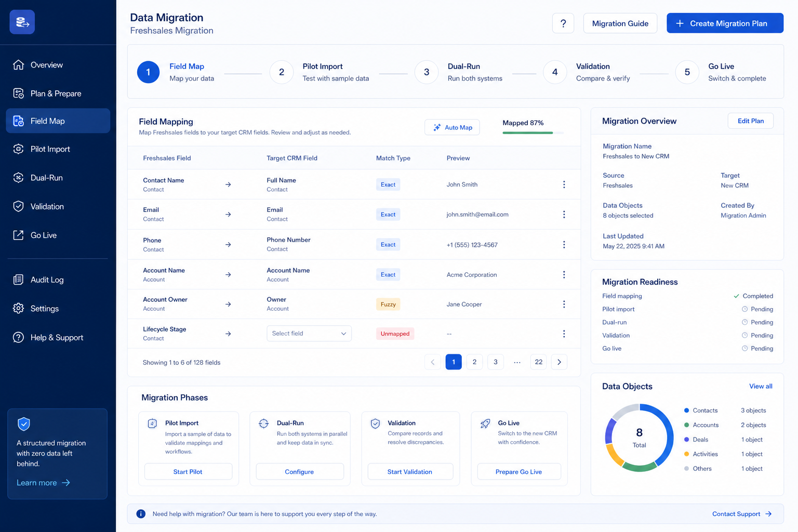This screenshot has width=798, height=532.
Task: Click Create Migration Plan button
Action: point(725,23)
